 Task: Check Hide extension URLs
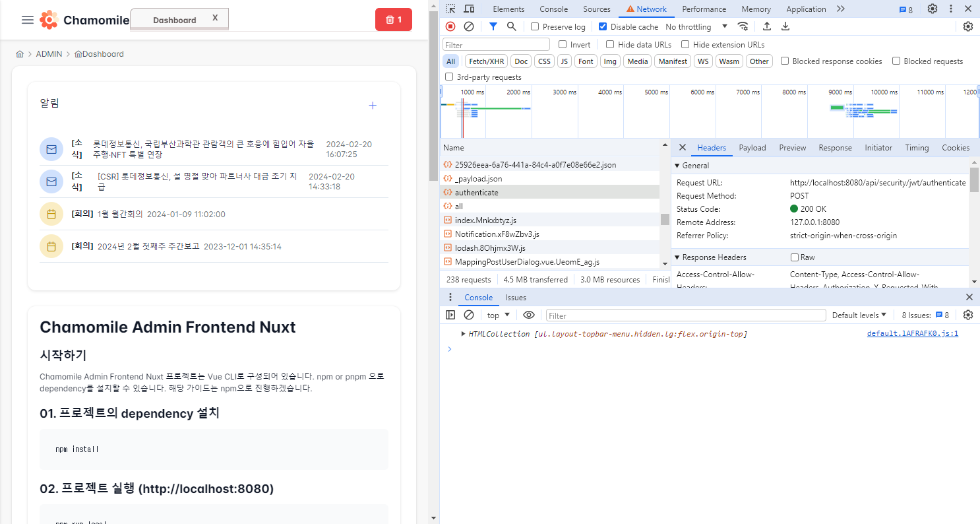tap(685, 44)
